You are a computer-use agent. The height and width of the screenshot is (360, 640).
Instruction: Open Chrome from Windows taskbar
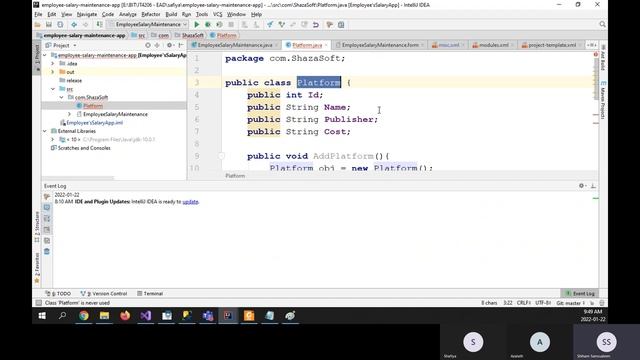coord(84,316)
